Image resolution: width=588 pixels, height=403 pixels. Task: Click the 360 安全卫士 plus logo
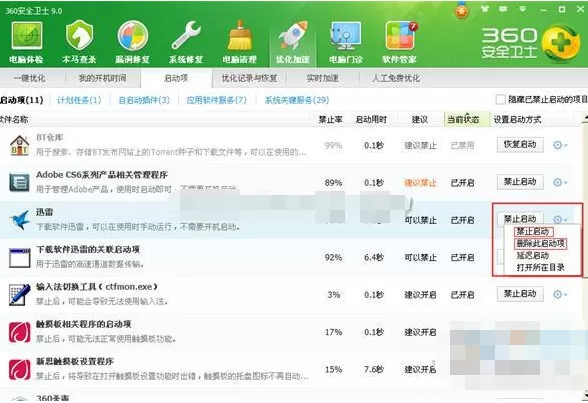[560, 43]
